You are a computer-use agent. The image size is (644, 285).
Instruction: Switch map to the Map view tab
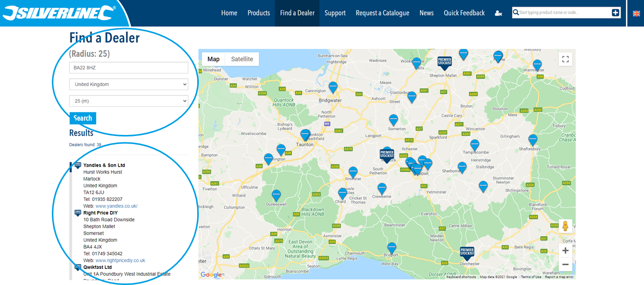[x=213, y=59]
